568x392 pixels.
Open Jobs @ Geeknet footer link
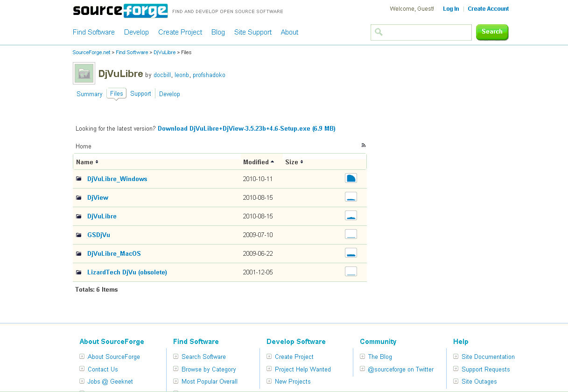click(x=111, y=381)
